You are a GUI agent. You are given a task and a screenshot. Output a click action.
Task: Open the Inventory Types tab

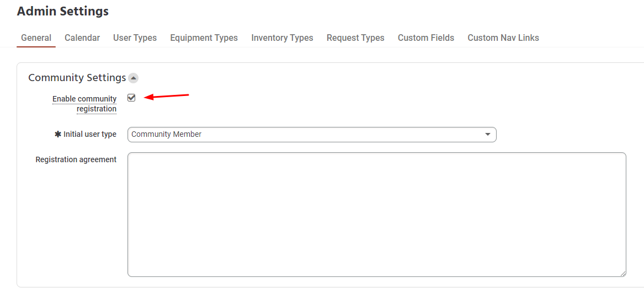point(282,38)
